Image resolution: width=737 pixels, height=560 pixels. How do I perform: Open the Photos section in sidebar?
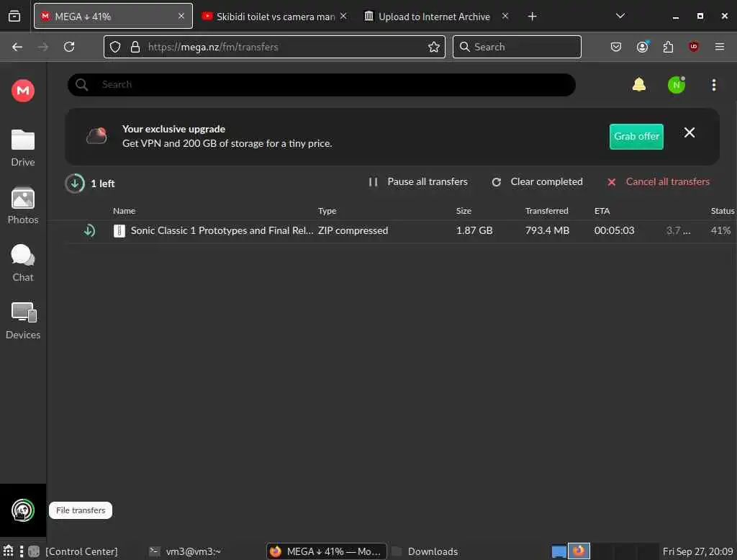22,205
